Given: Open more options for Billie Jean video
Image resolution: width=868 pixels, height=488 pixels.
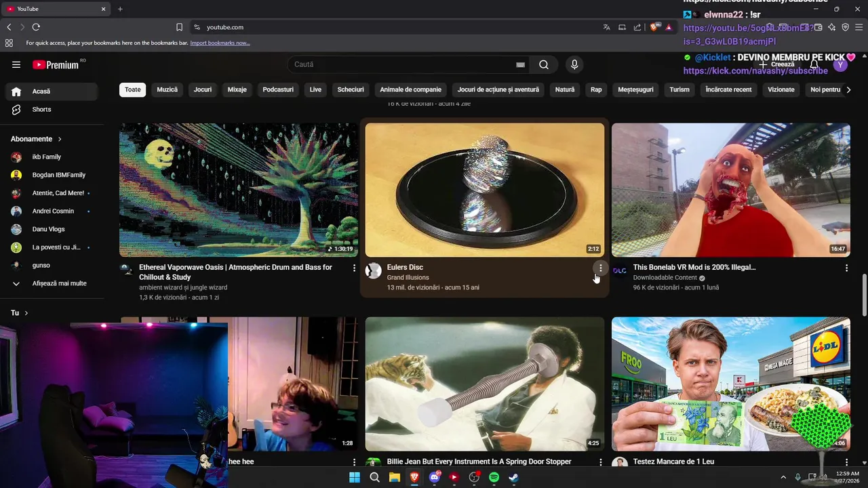Looking at the screenshot, I should [x=600, y=462].
